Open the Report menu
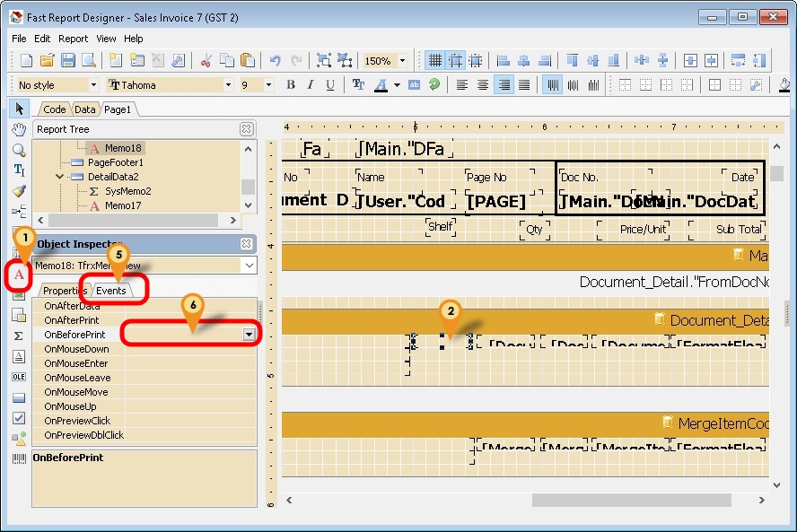797x532 pixels. (x=73, y=39)
